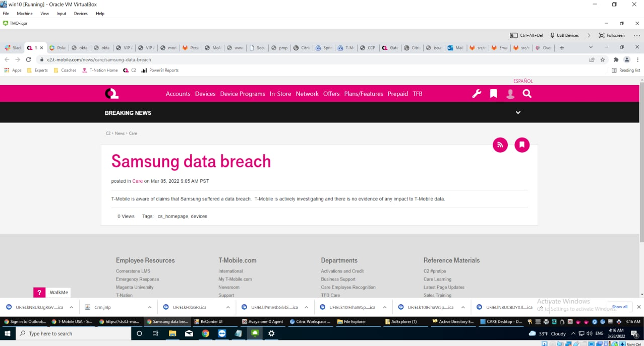Viewport: 644px width, 346px height.
Task: Click the Ctrl+Alt+Del button in VirtualBox toolbar
Action: [526, 35]
